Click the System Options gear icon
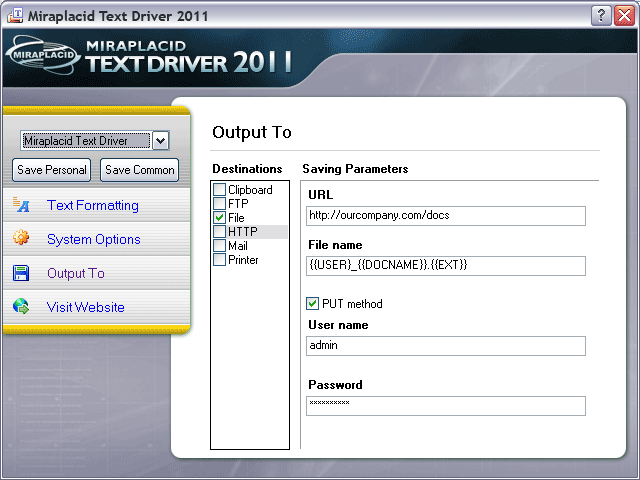Screen dimensions: 640x480 [21, 238]
